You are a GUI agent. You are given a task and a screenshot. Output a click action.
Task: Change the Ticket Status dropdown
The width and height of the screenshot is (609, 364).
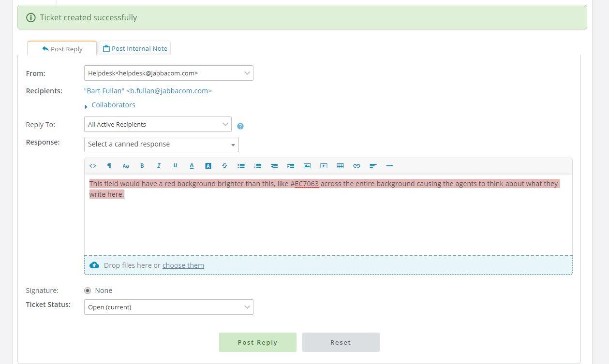168,307
